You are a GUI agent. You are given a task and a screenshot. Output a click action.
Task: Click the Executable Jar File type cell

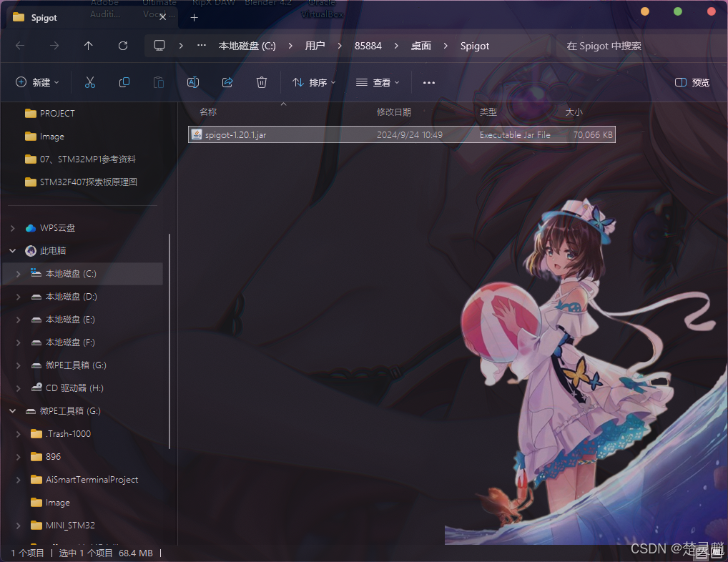coord(515,134)
